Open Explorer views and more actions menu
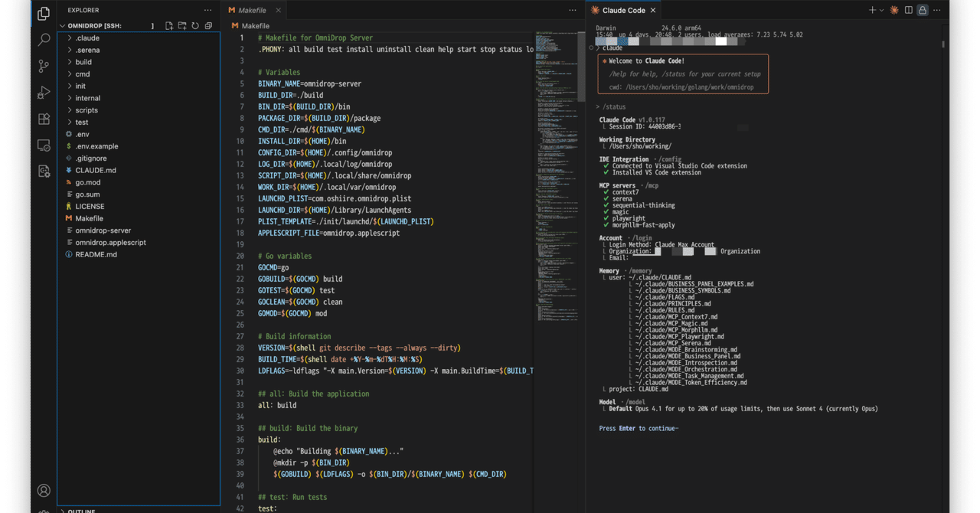Image resolution: width=980 pixels, height=513 pixels. (207, 10)
